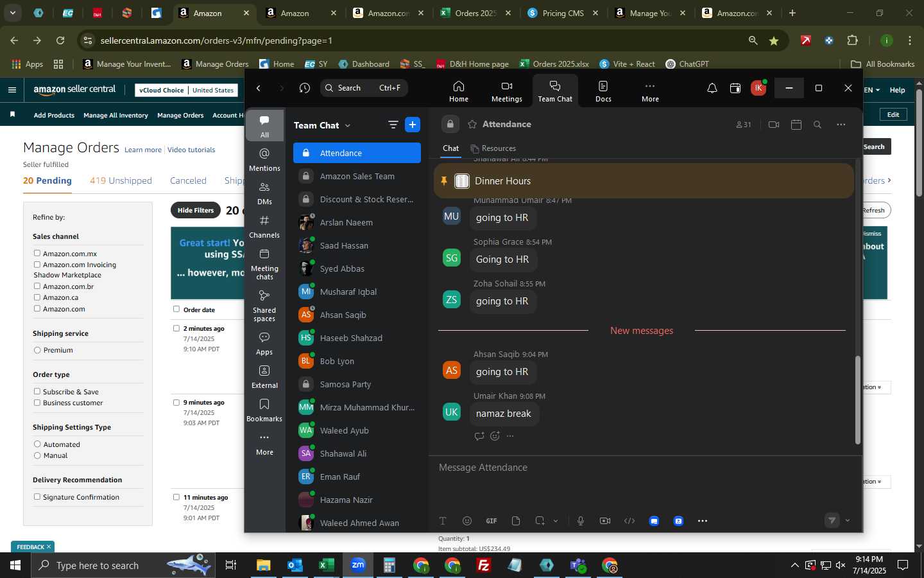The image size is (924, 578).
Task: Open Zoom Meetings tab
Action: click(x=506, y=91)
